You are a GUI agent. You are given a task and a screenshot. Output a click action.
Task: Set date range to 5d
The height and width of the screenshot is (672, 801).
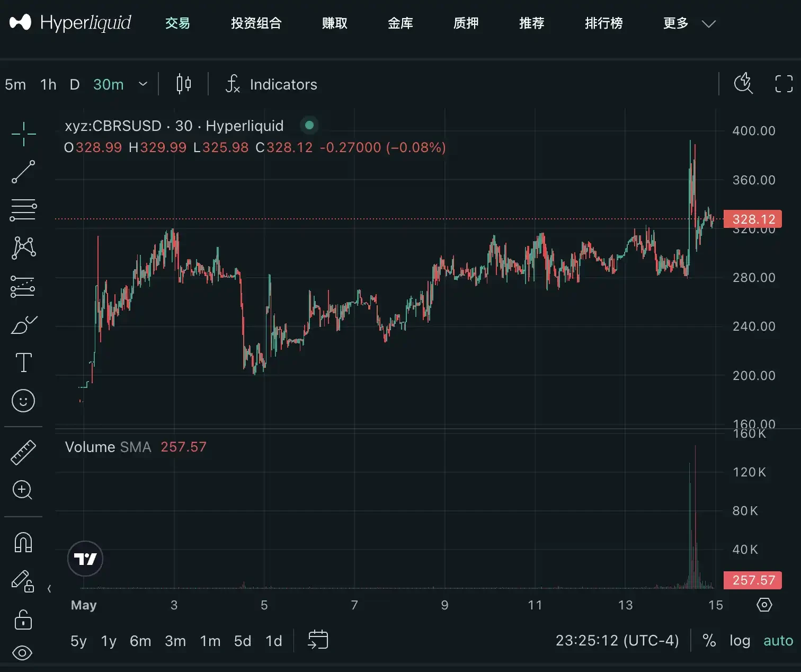click(x=243, y=641)
